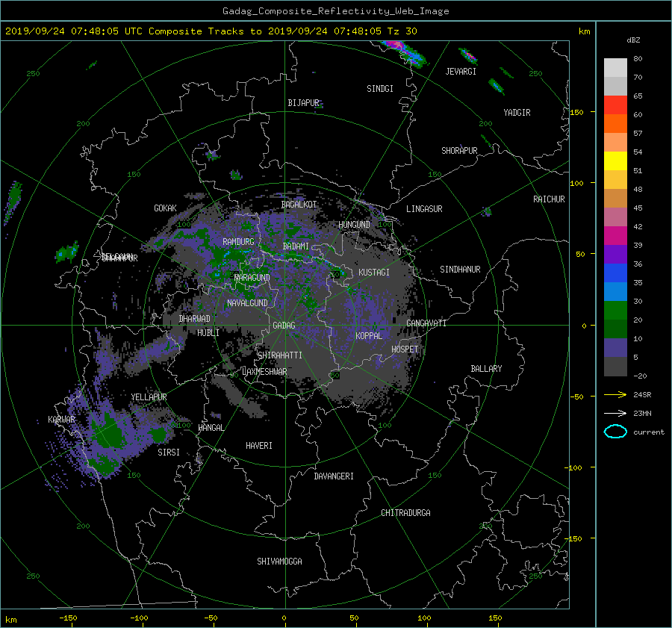Click the MARAGUND city label
Viewport: 672px width, 628px height.
coord(252,278)
